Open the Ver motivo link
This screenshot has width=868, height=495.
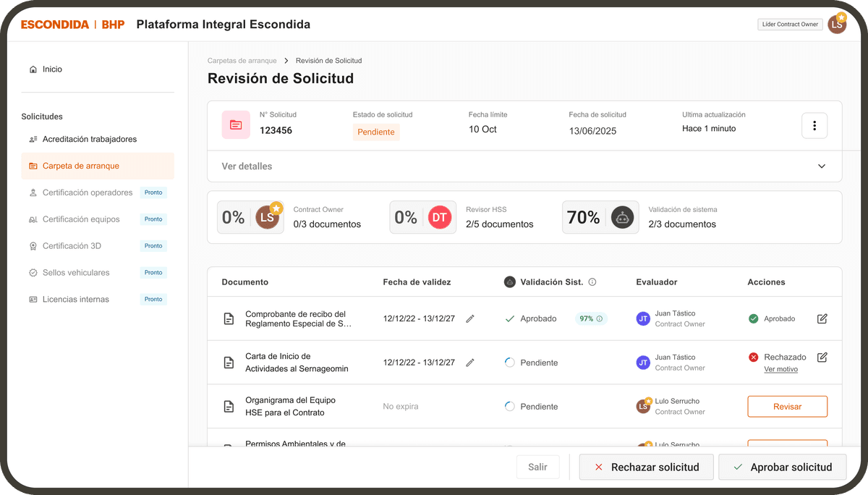[780, 369]
